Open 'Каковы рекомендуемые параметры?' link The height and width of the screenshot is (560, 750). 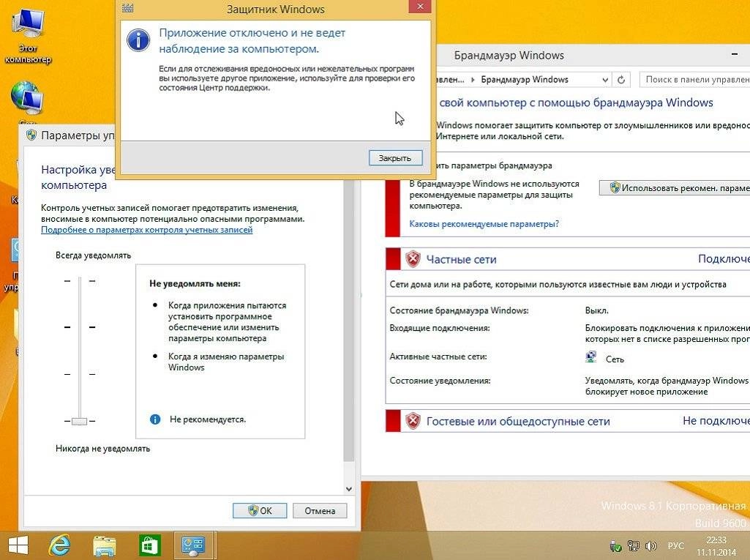484,223
